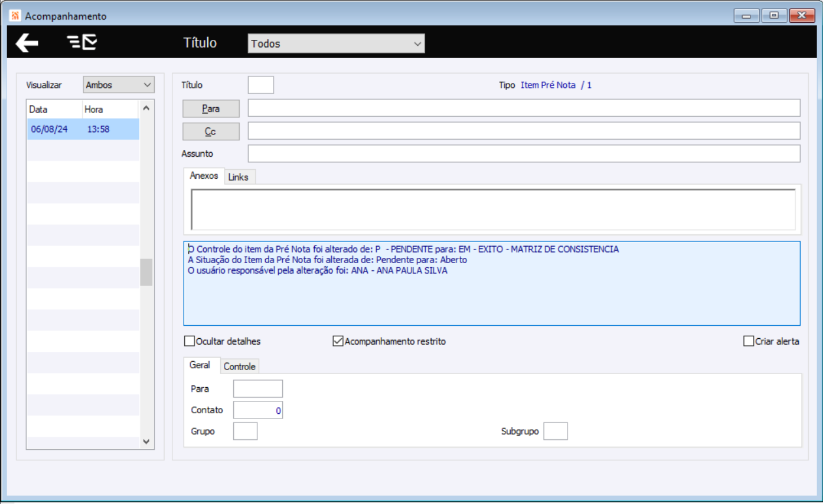Click the Para button
Viewport: 823px width, 504px height.
click(x=211, y=108)
